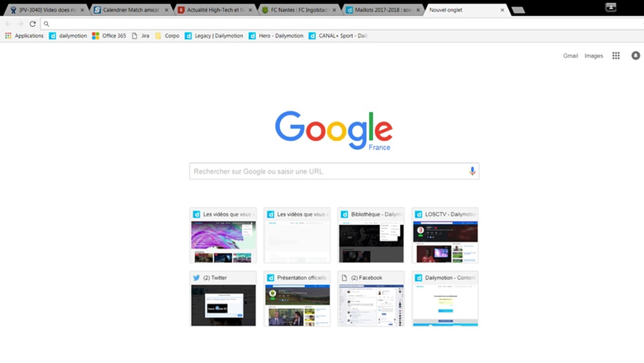The image size is (644, 363).
Task: Open the LOSCTV - Dailymotion thumbnail
Action: point(445,235)
